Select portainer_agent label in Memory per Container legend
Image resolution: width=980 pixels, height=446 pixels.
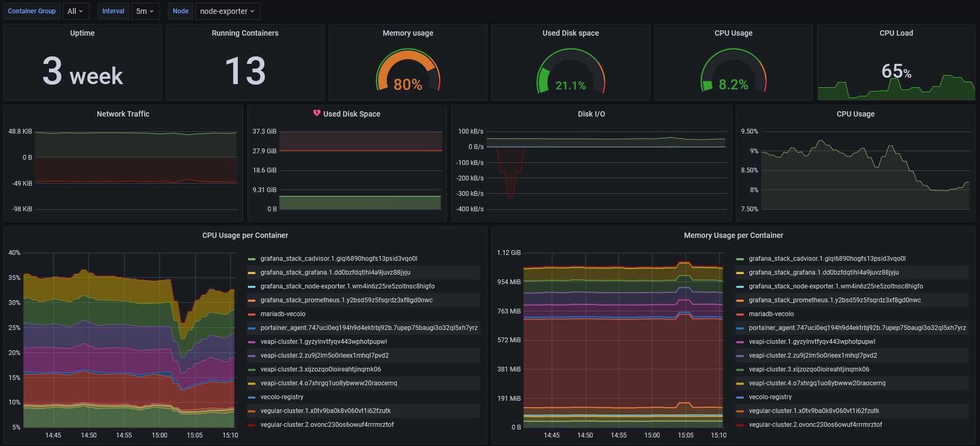click(857, 328)
